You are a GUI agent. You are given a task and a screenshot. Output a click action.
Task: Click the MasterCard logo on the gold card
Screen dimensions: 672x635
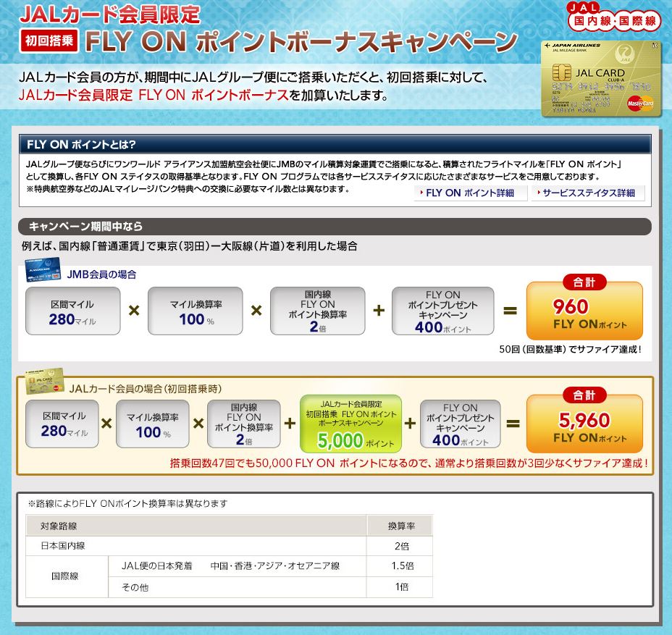pos(642,104)
